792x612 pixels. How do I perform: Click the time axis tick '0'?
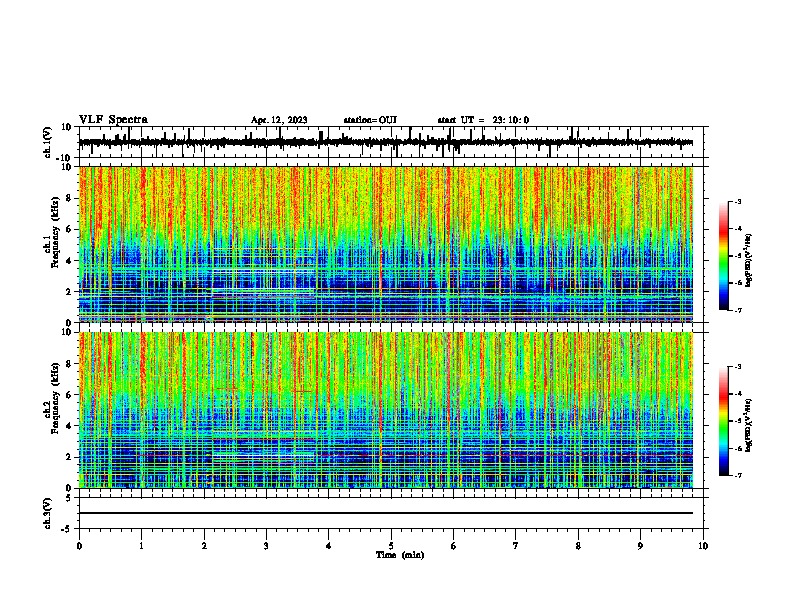(x=79, y=546)
